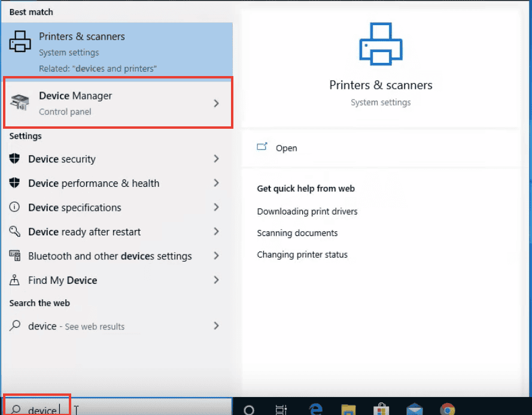Screen dimensions: 532x415
Task: Click the shield icon next to Device security
Action: (x=14, y=159)
